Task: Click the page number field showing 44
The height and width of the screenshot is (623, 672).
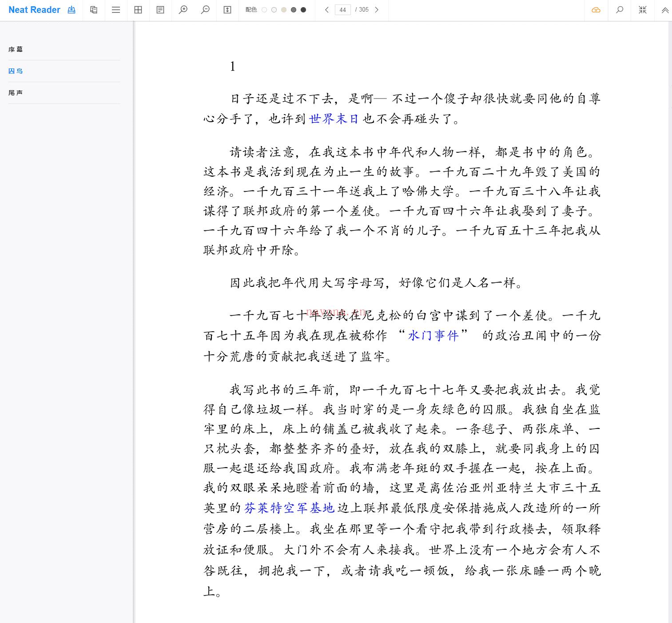Action: pos(343,10)
